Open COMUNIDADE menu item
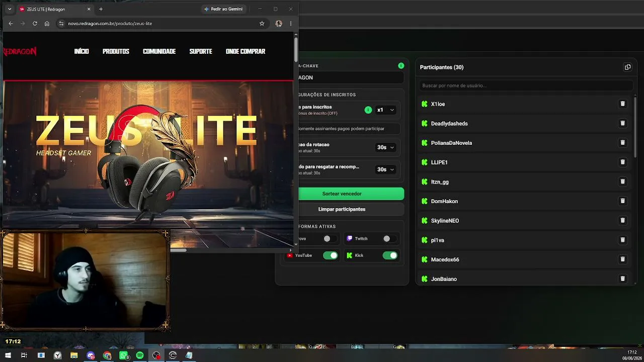Image resolution: width=644 pixels, height=362 pixels. click(159, 51)
